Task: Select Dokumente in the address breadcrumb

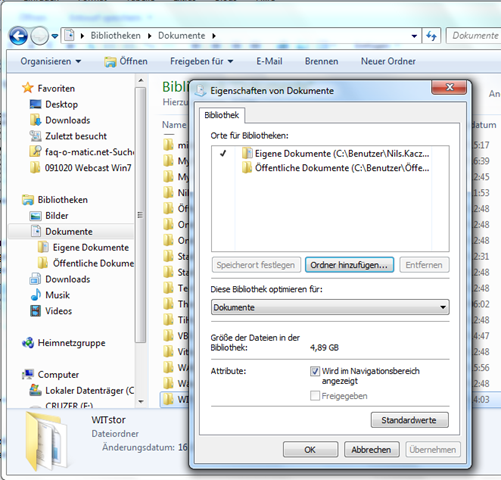Action: (182, 35)
